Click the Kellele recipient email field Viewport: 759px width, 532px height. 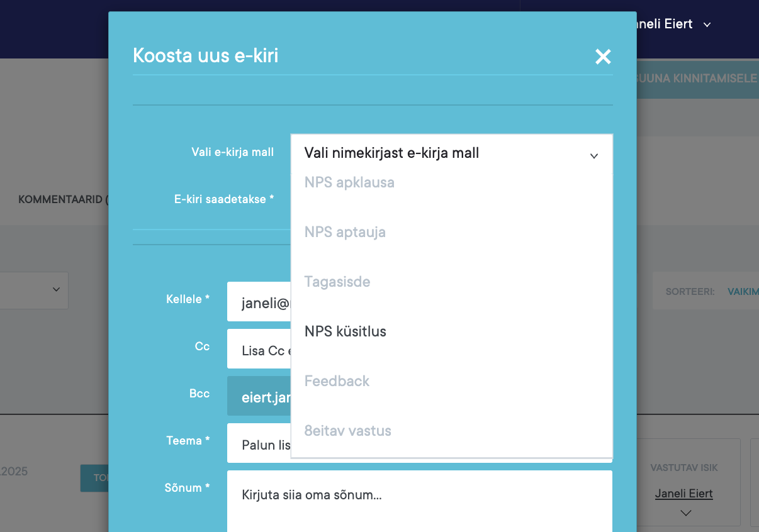[x=259, y=302]
